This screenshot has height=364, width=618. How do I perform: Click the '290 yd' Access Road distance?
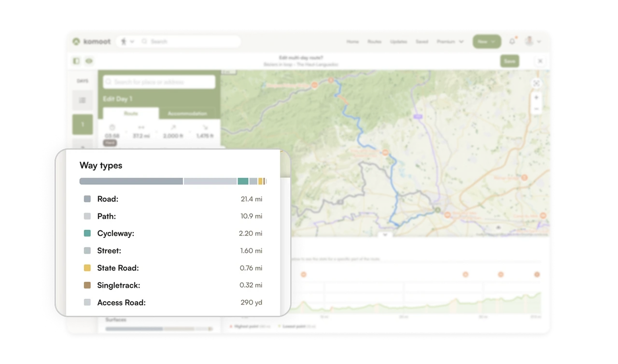(252, 303)
